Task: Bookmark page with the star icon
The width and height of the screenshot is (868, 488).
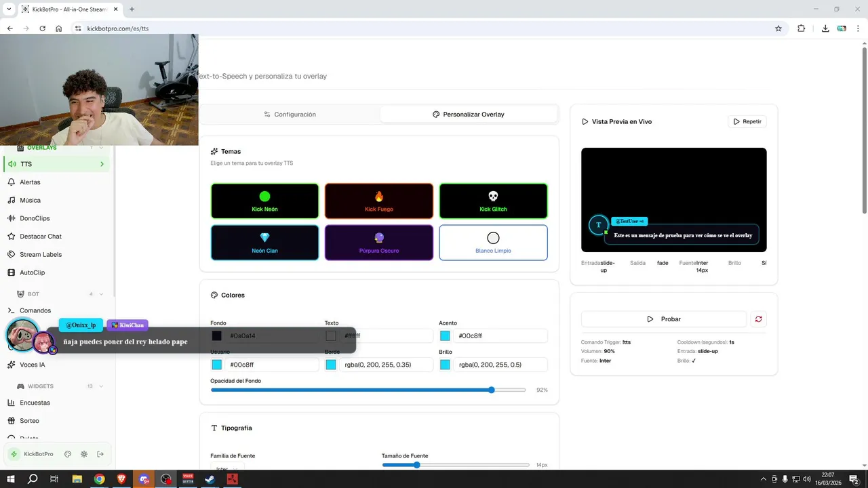Action: coord(778,28)
